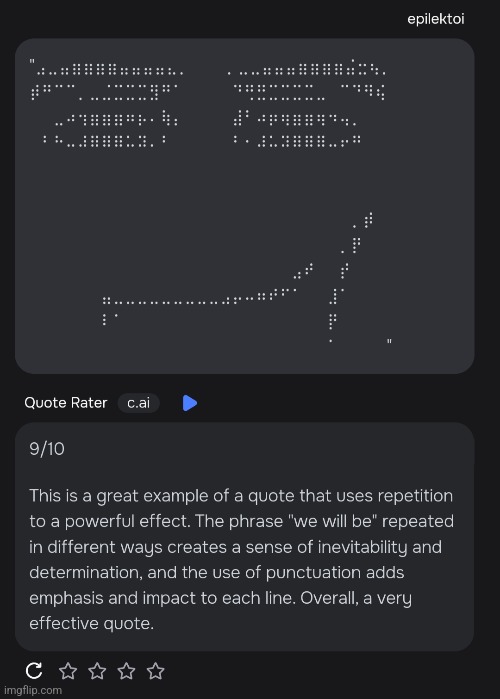Click the 9/10 score text
Viewport: 500px width, 699px height.
(x=47, y=449)
